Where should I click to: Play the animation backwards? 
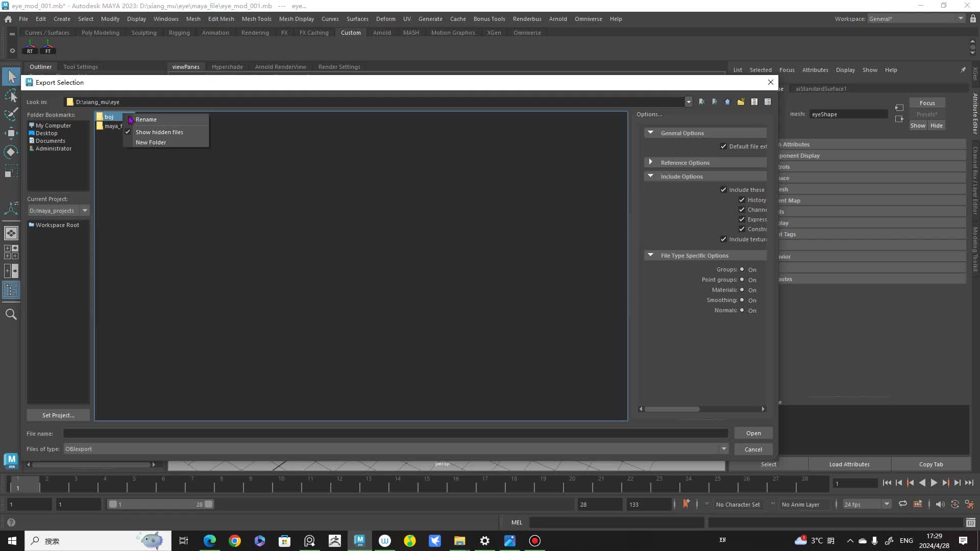[922, 483]
